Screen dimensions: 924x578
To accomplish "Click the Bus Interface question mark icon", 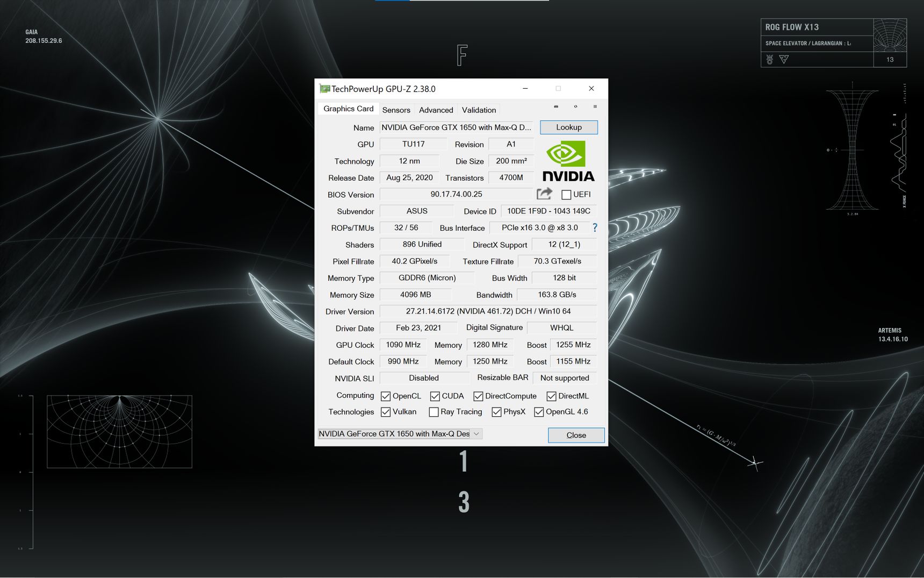I will (595, 227).
